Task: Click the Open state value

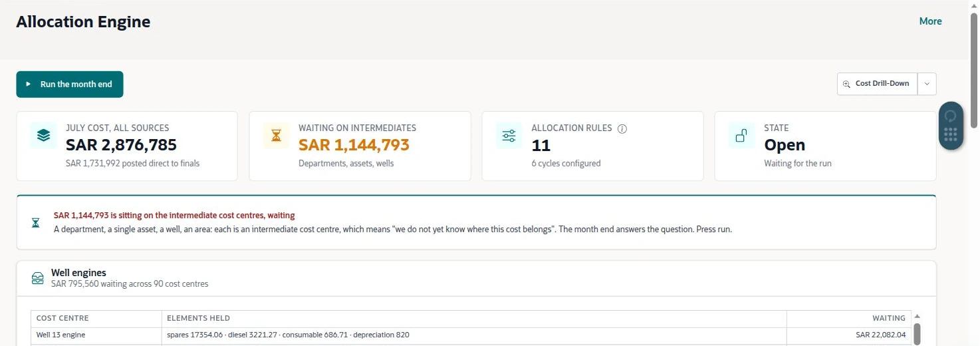Action: (785, 145)
